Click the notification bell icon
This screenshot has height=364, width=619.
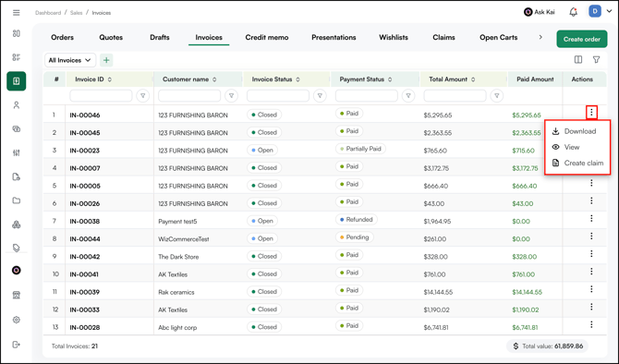click(x=573, y=12)
